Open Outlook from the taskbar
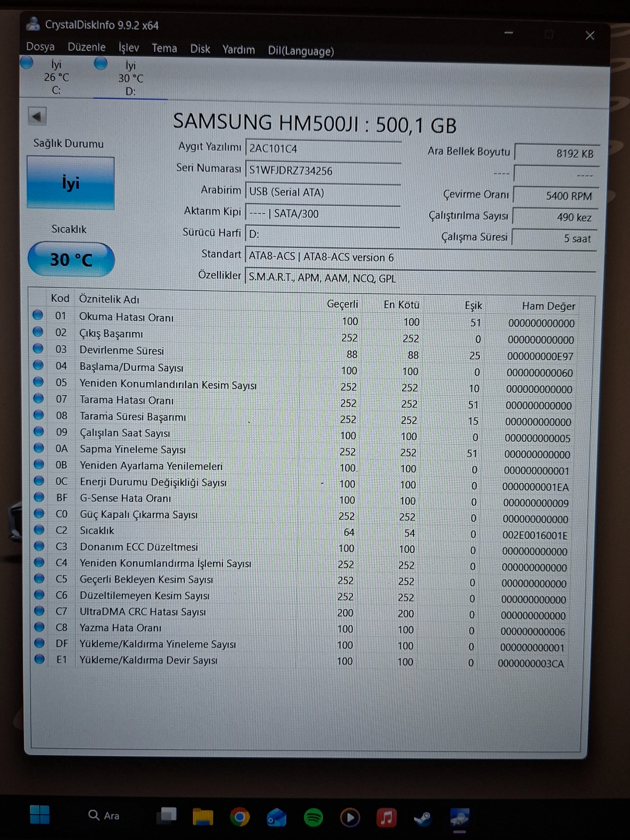 tap(276, 817)
